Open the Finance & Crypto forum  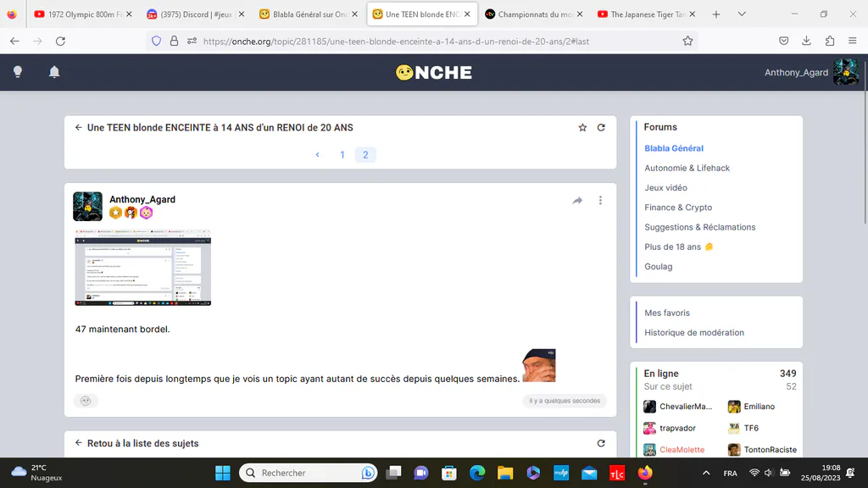click(678, 208)
